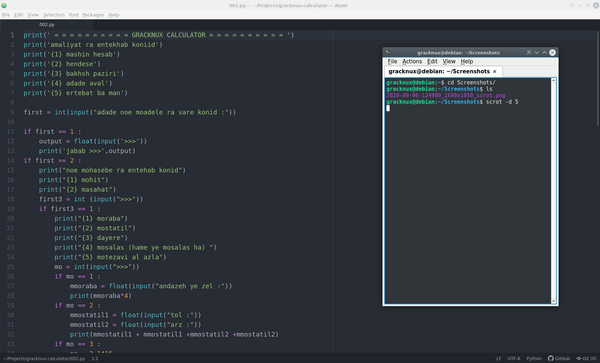Click the 'print(mmoraba*4)' line
Screen dimensions: 600x363
tap(101, 296)
